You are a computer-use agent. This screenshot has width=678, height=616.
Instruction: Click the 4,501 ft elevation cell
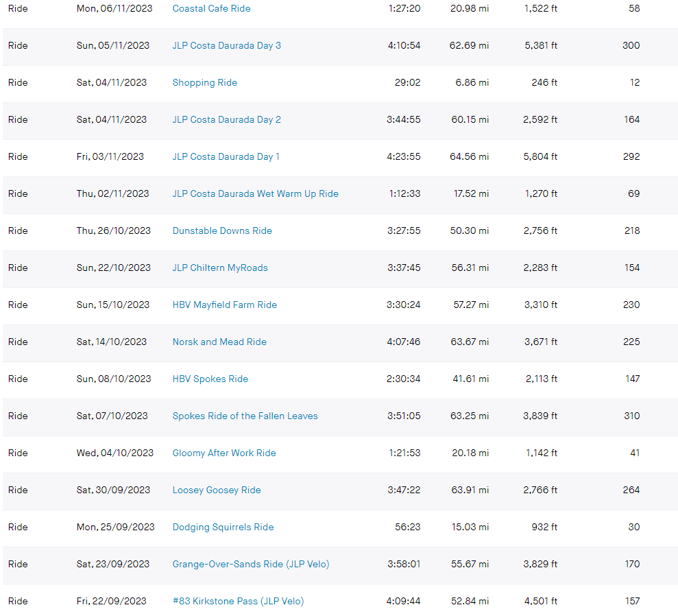[x=540, y=602]
